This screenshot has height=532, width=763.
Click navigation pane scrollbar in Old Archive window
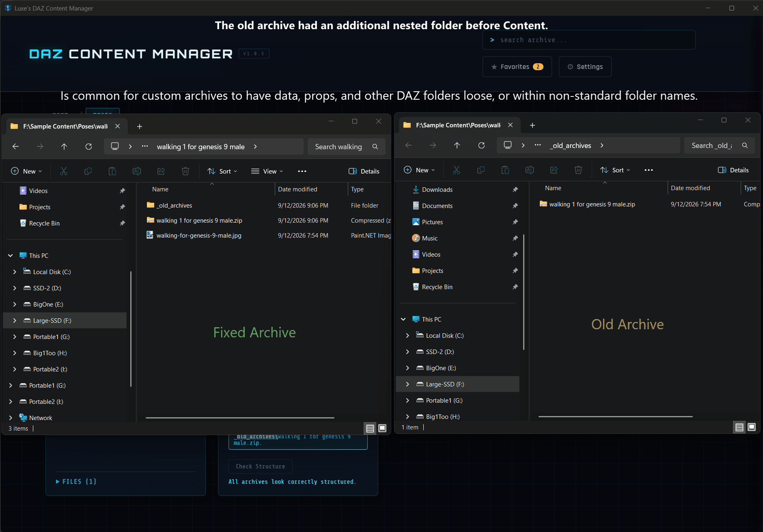pos(524,292)
